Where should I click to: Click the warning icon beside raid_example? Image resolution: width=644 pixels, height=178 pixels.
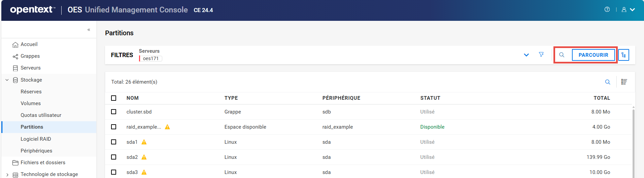pos(167,127)
